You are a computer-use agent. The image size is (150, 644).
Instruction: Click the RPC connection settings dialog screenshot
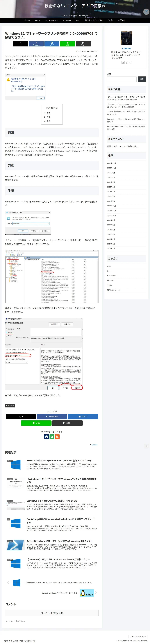click(x=44, y=354)
